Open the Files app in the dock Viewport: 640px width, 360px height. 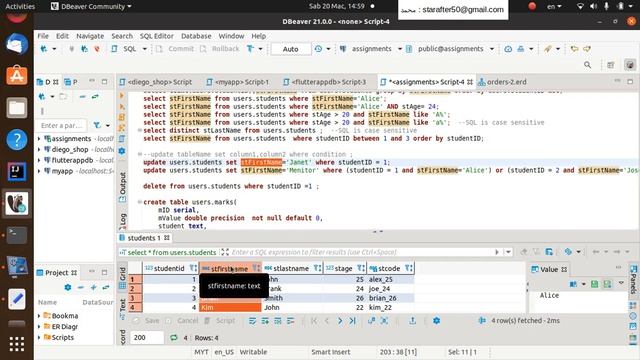[17, 107]
